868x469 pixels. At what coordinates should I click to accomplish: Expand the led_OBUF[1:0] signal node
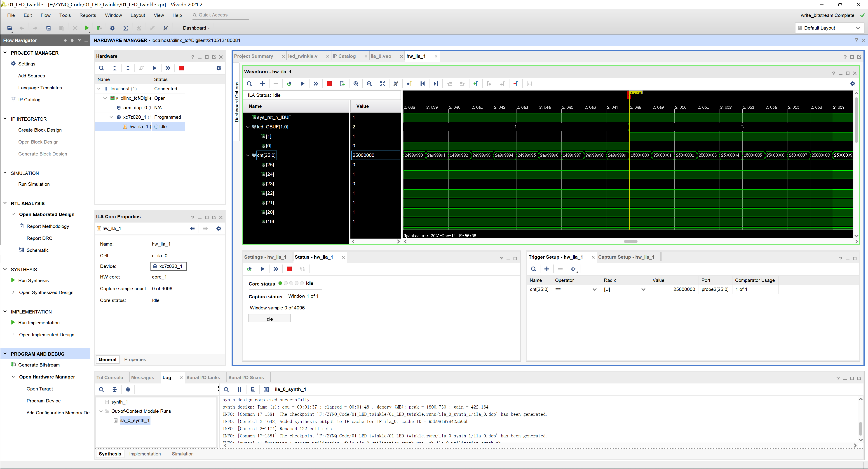(x=247, y=126)
